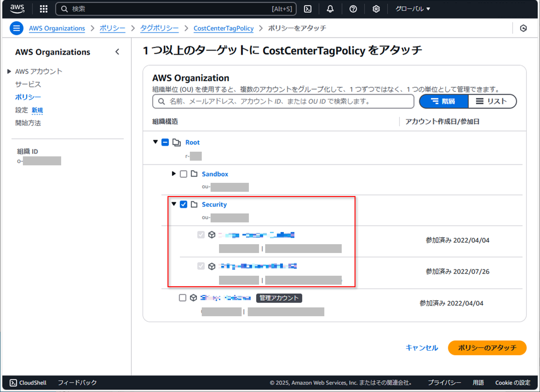Switch to the リスト view tab
Screen dimensions: 540x392
(492, 101)
